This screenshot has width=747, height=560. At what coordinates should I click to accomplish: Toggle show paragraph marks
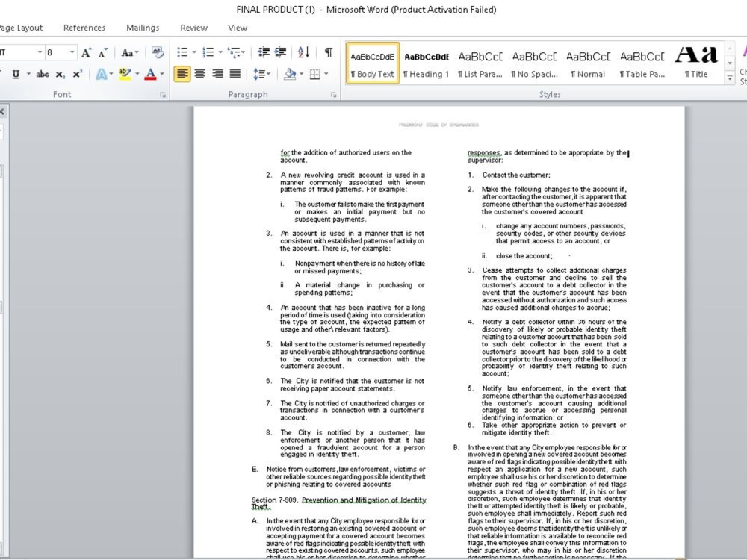329,52
